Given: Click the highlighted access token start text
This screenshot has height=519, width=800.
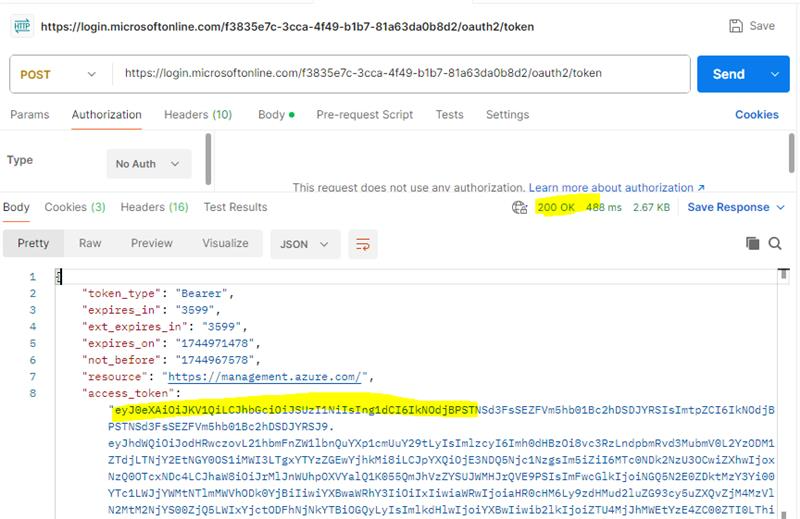Looking at the screenshot, I should tap(295, 410).
